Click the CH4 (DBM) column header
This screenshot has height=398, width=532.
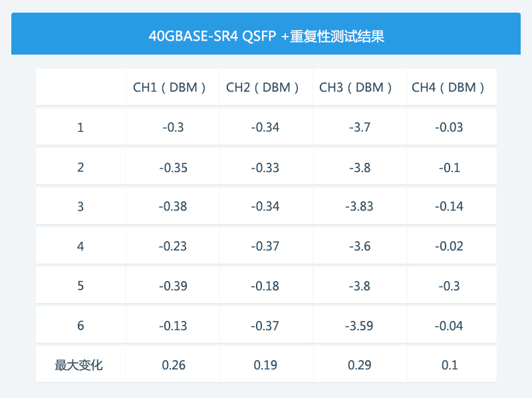[452, 87]
